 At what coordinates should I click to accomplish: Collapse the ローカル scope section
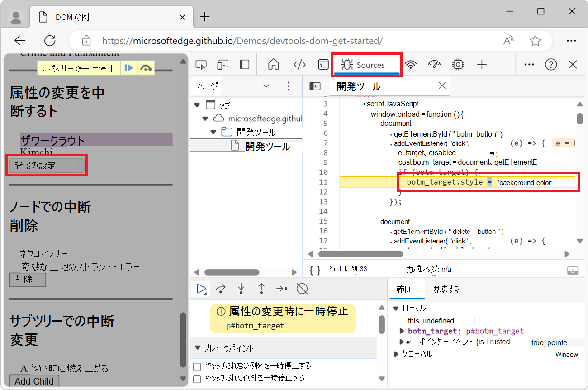396,309
